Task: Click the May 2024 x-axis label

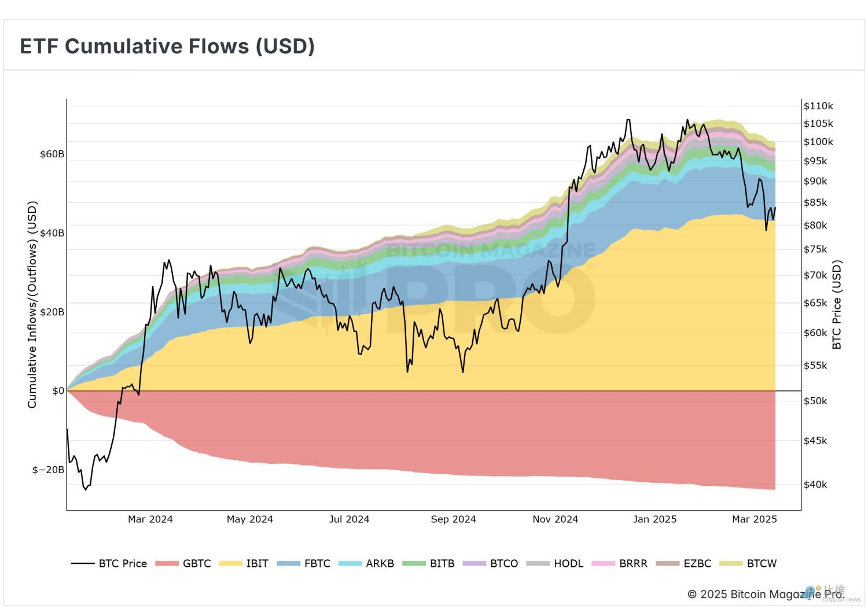Action: coord(250,519)
